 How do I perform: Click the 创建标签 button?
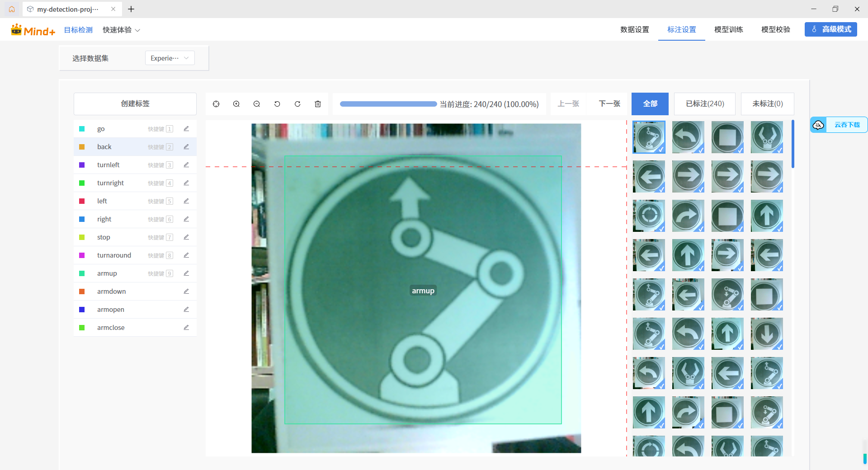[x=135, y=104]
